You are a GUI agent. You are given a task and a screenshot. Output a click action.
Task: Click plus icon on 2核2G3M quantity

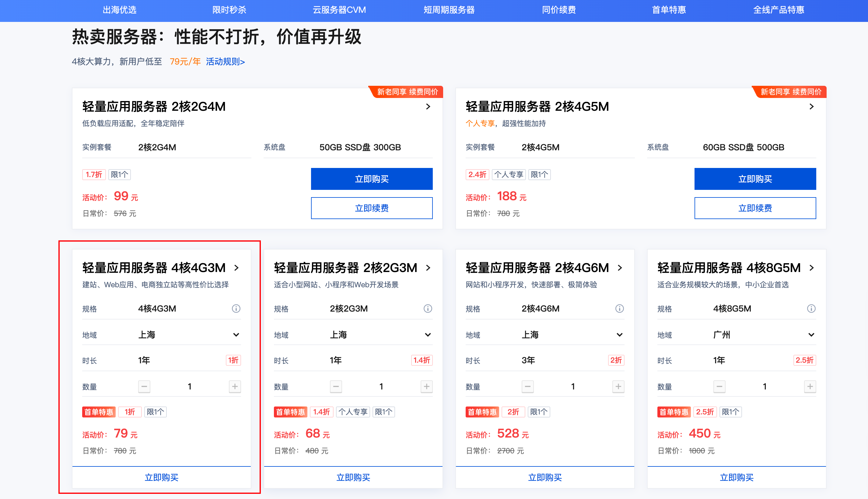click(x=426, y=386)
